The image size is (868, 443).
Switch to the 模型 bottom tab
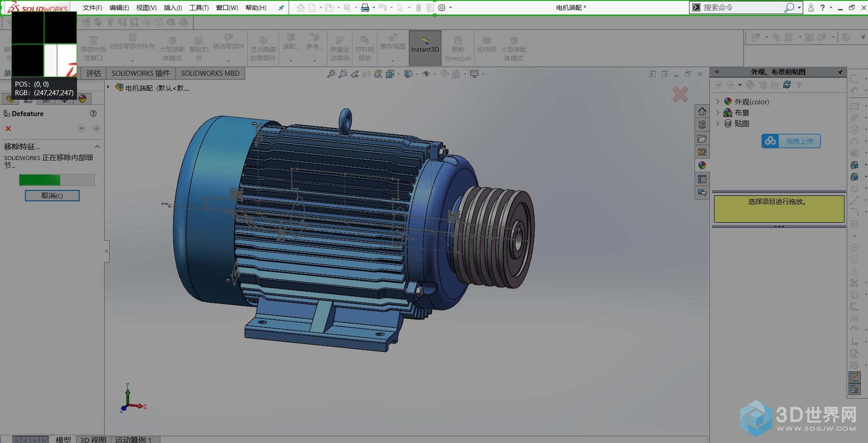point(63,439)
